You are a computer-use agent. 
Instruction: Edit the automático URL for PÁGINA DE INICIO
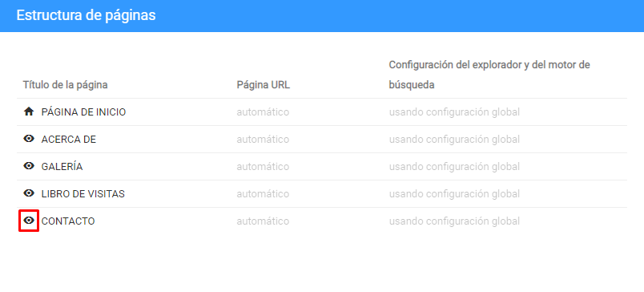(x=263, y=112)
